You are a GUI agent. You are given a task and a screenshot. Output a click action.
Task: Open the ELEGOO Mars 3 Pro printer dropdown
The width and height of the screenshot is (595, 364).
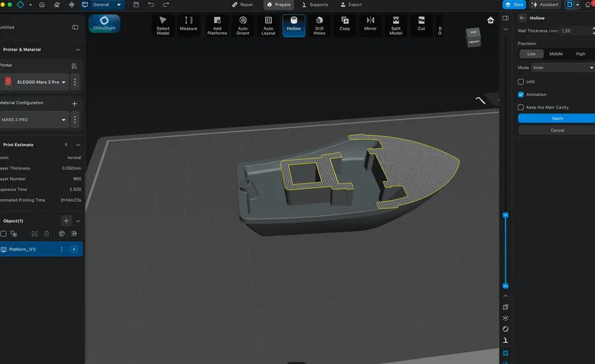34,82
